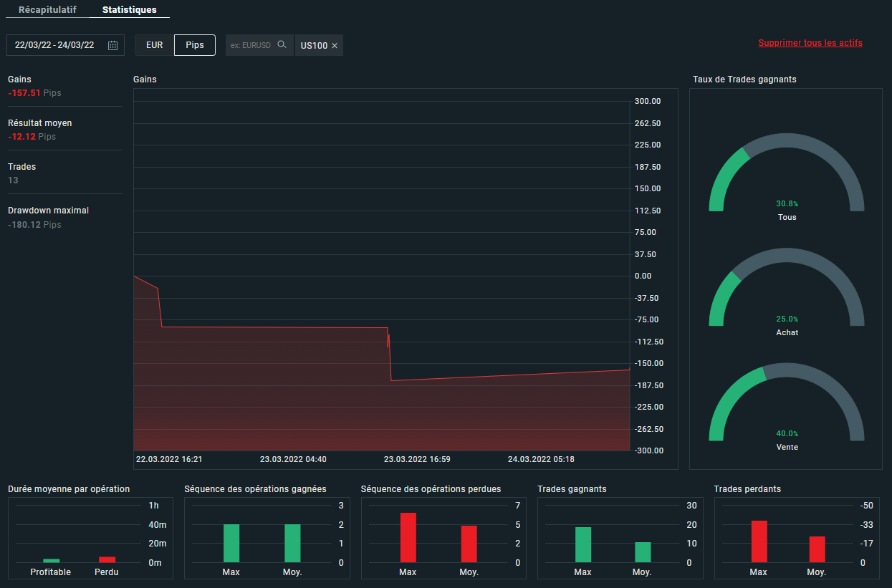The image size is (892, 588).
Task: Click Max red bar in Séquence des opérations perdues
Action: coord(408,537)
